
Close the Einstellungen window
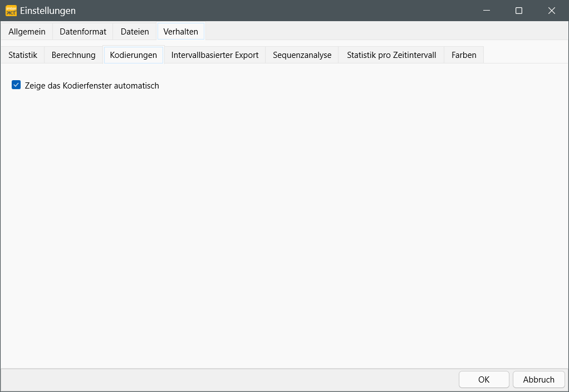552,11
